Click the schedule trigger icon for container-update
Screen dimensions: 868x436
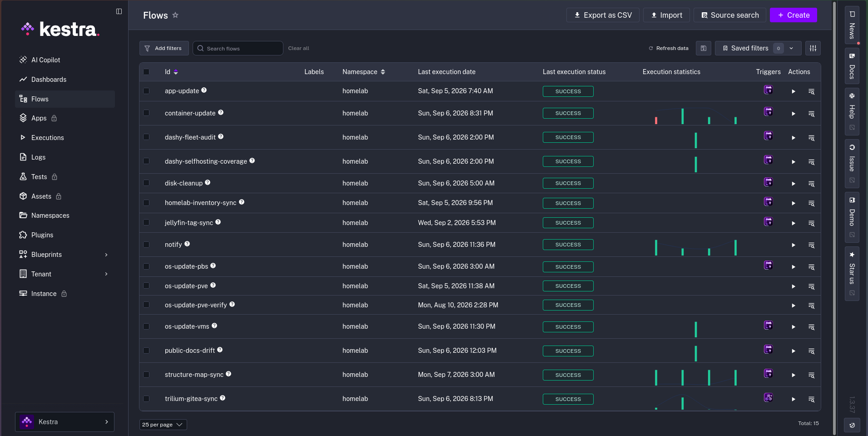pyautogui.click(x=768, y=111)
